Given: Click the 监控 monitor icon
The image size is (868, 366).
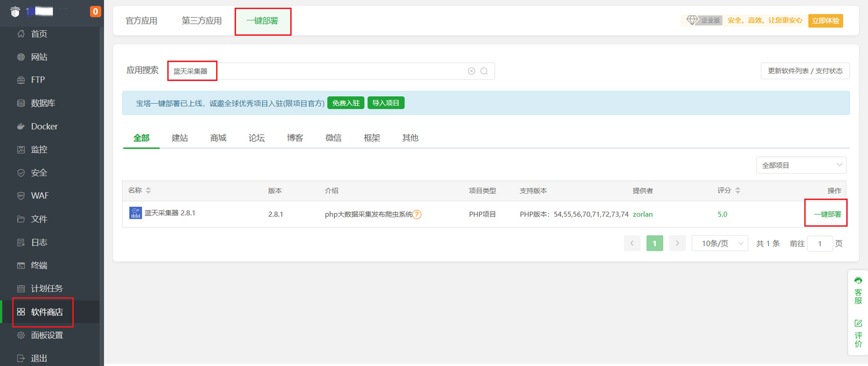Looking at the screenshot, I should (x=21, y=150).
